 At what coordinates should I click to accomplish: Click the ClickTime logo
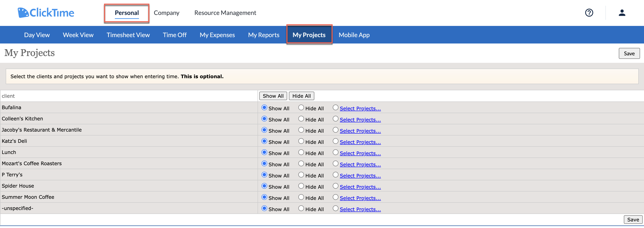(x=46, y=13)
